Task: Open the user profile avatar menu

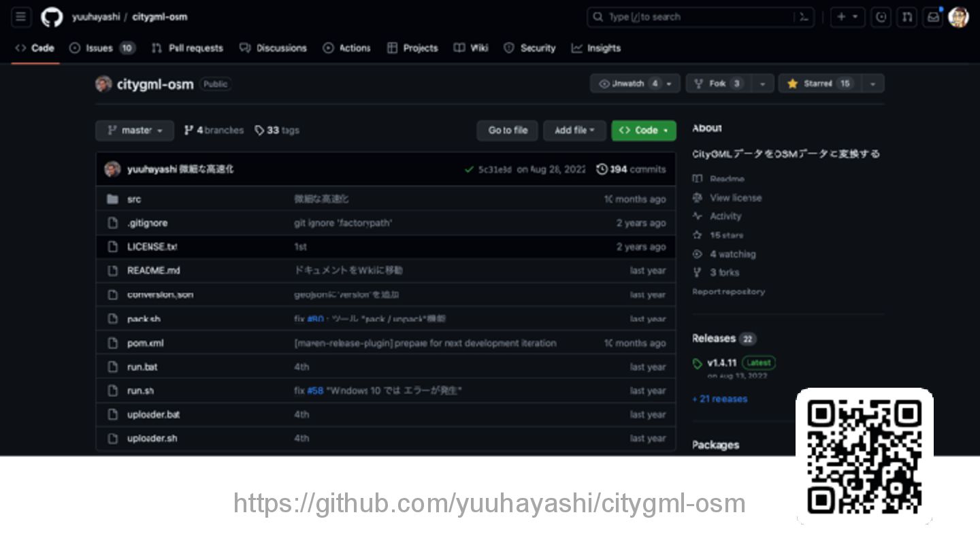Action: click(x=958, y=17)
